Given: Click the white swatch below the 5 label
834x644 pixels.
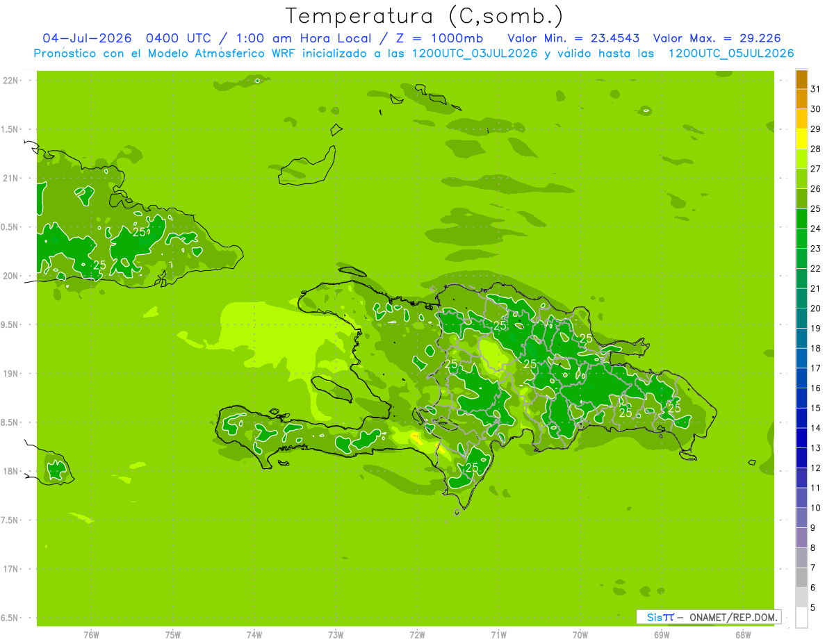Looking at the screenshot, I should (x=801, y=618).
